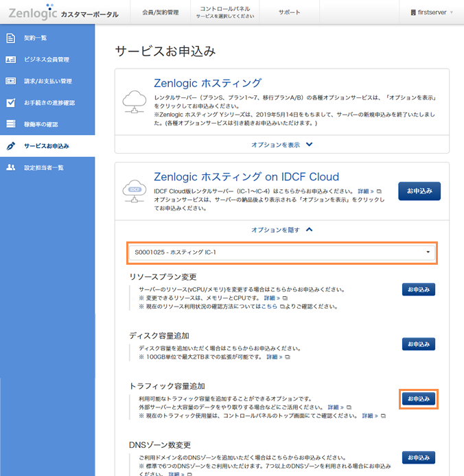Click お申込み for ディスク容量追加
Screen dimensions: 464x476
[x=419, y=344]
